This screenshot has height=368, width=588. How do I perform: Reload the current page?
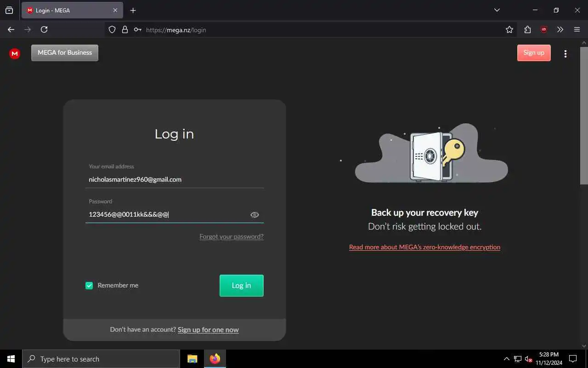click(x=44, y=29)
